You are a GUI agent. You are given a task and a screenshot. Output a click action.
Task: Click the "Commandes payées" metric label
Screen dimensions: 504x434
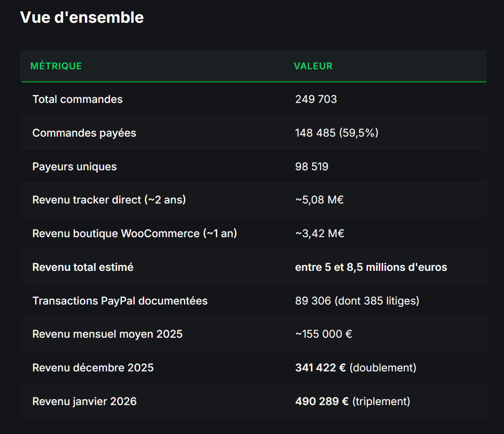[x=84, y=133]
